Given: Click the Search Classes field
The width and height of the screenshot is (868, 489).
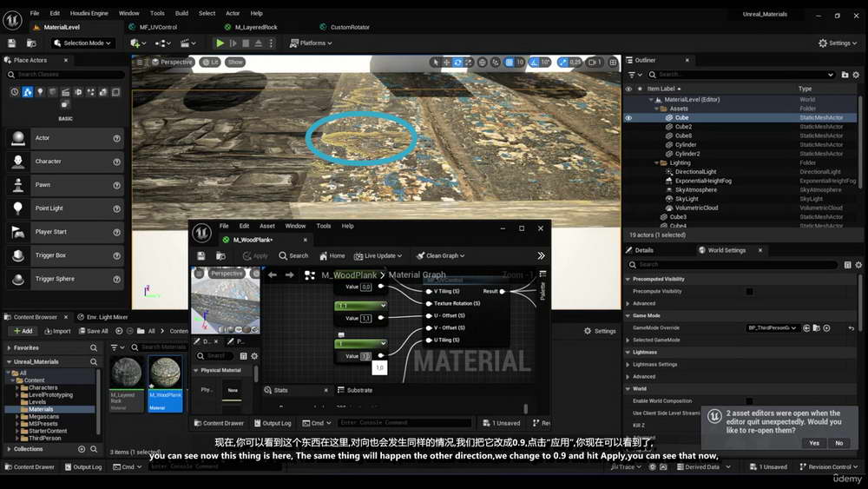Looking at the screenshot, I should 65,74.
